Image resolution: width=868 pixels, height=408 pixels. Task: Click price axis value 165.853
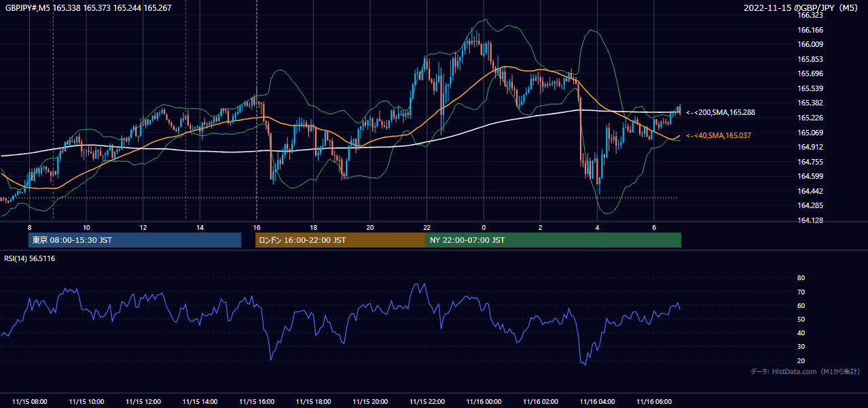[x=810, y=59]
